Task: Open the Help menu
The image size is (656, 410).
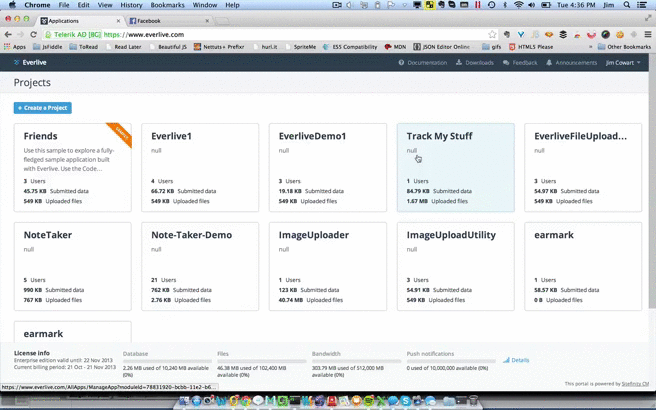Action: click(x=232, y=5)
